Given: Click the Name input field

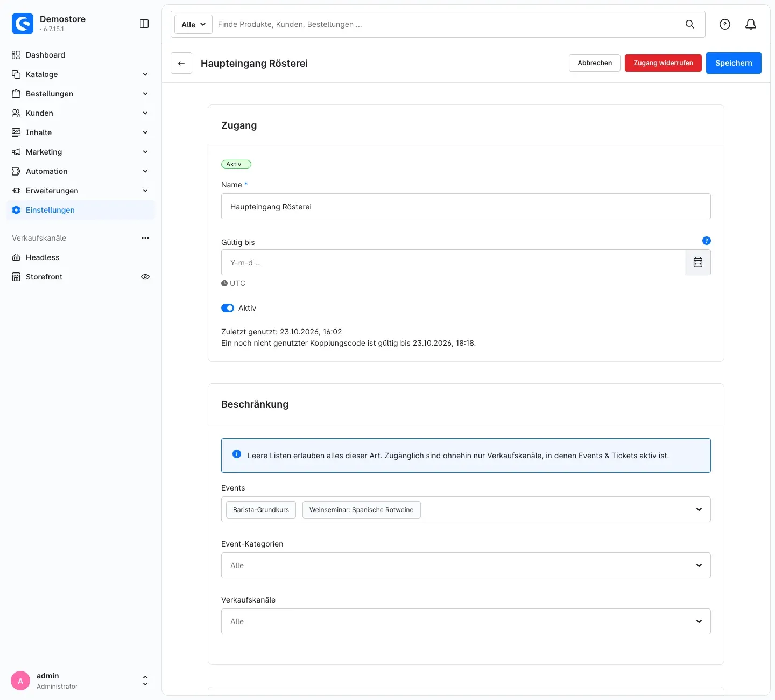Looking at the screenshot, I should pos(466,206).
